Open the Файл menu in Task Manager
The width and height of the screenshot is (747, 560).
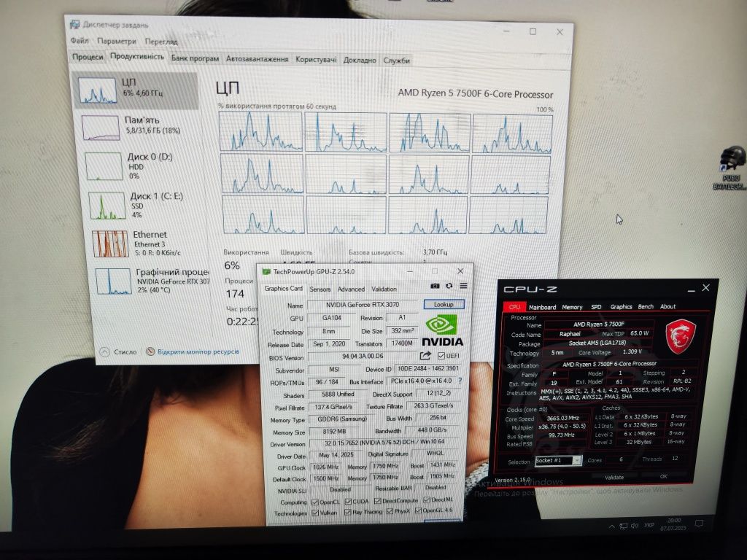tap(80, 41)
